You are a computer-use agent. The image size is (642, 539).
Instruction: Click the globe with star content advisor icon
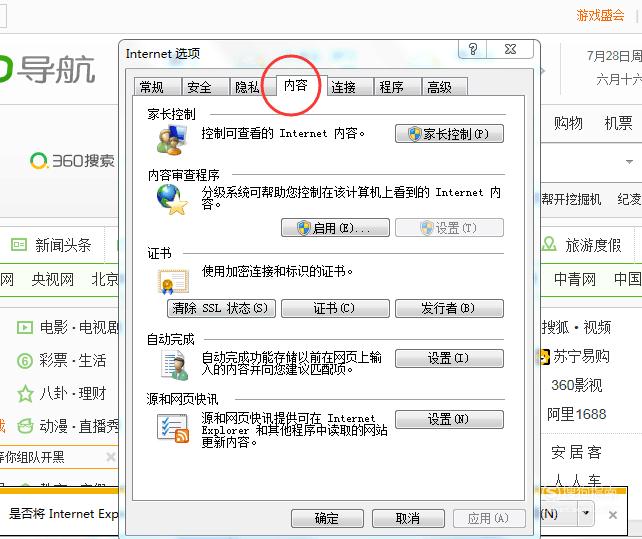(172, 199)
